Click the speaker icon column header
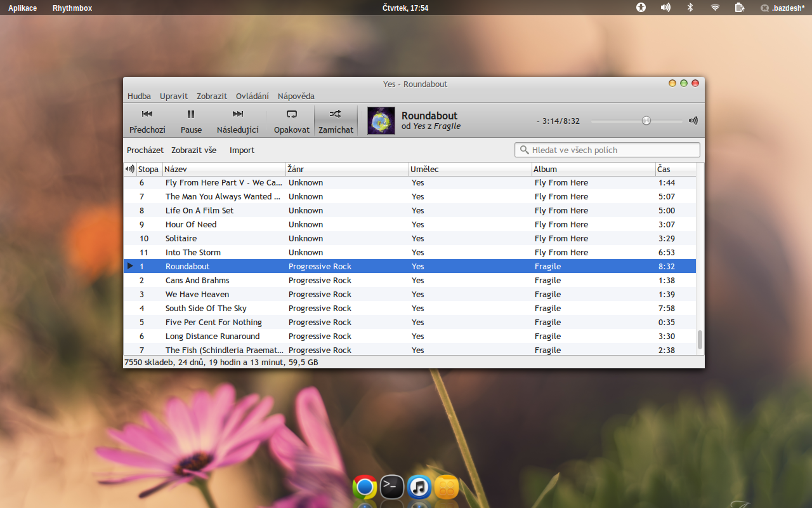This screenshot has height=508, width=812. pyautogui.click(x=130, y=169)
